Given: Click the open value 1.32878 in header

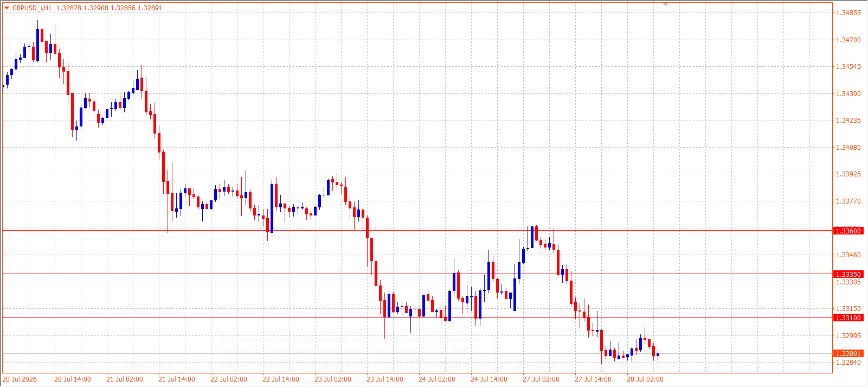Looking at the screenshot, I should [x=68, y=8].
